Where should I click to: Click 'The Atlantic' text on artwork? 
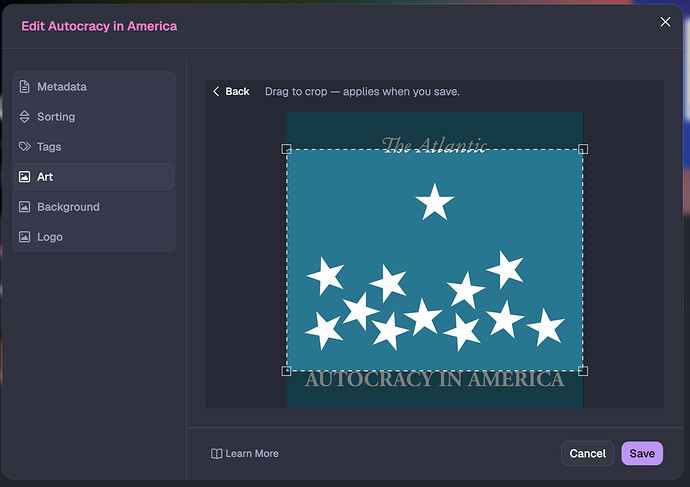(x=434, y=144)
